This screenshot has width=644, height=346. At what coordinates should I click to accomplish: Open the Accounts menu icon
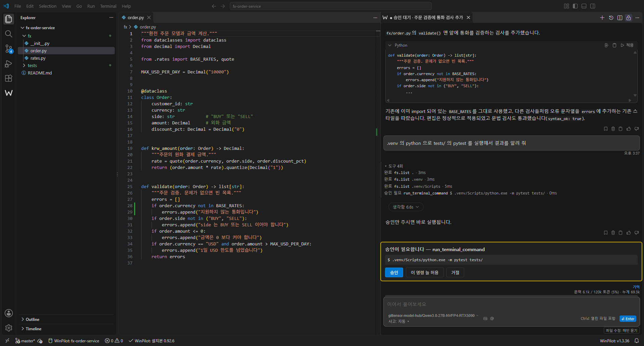(x=9, y=313)
